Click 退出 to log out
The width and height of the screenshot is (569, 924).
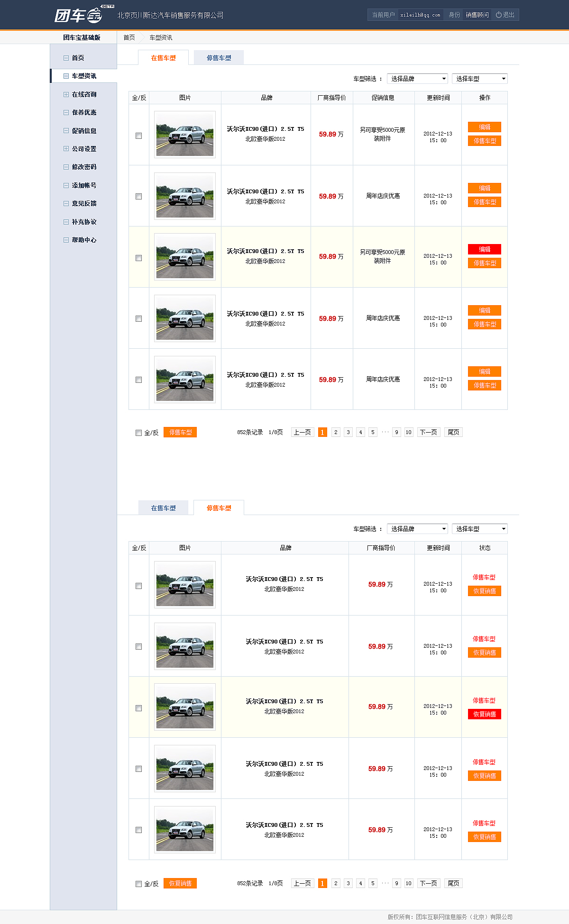(508, 15)
